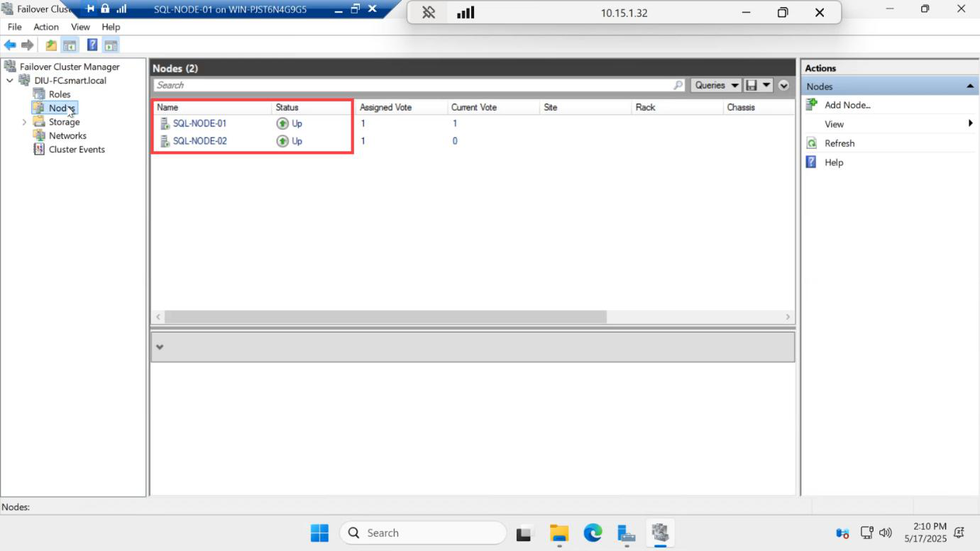Viewport: 980px width, 551px height.
Task: Click Refresh in the Actions pane
Action: (839, 143)
